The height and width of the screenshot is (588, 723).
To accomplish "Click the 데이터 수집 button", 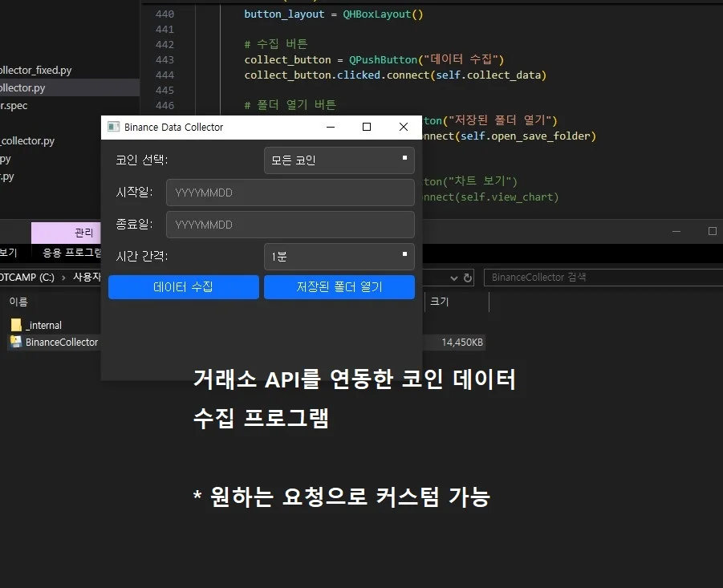I will click(x=184, y=287).
